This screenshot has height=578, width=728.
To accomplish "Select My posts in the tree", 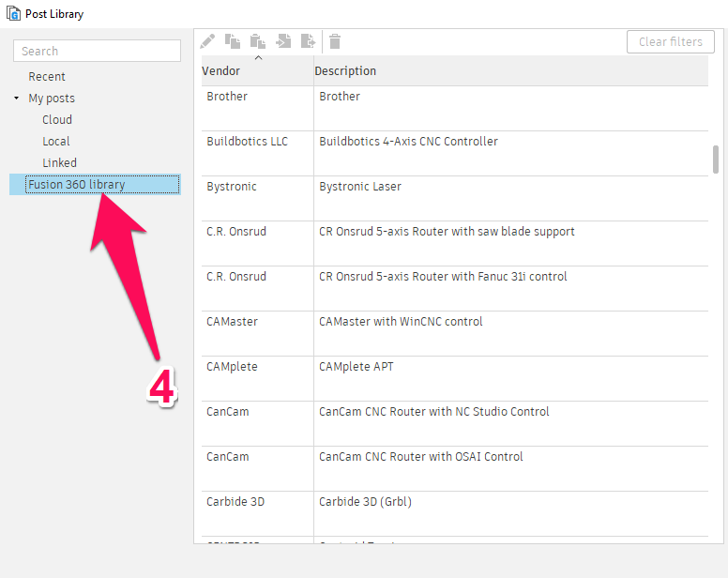I will [x=52, y=98].
